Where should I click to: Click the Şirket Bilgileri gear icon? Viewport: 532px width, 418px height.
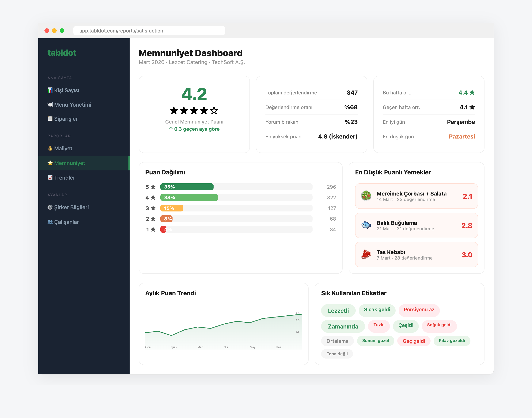click(x=50, y=207)
